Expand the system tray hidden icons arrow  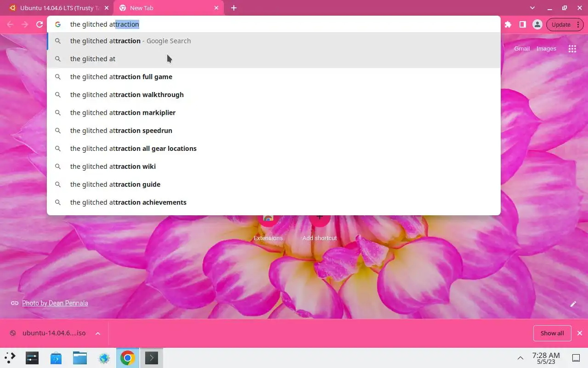click(520, 358)
